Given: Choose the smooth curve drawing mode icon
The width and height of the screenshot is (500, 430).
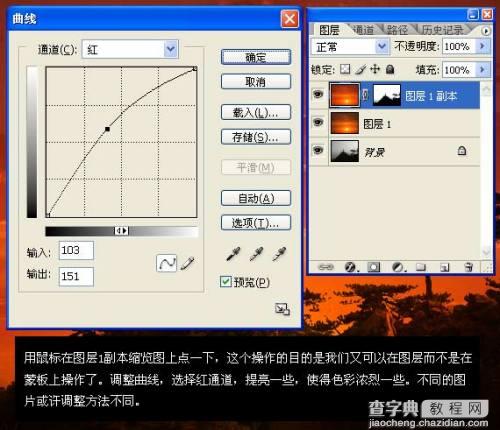Looking at the screenshot, I should 166,263.
